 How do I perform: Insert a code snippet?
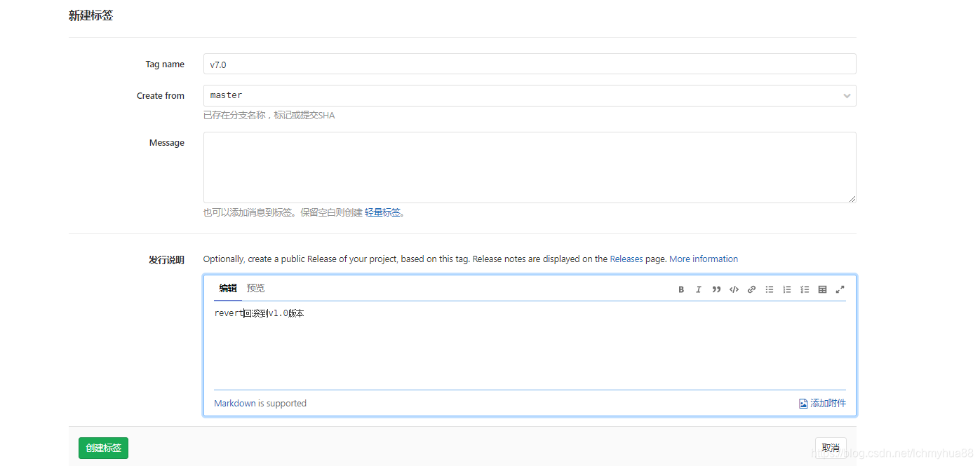click(734, 289)
